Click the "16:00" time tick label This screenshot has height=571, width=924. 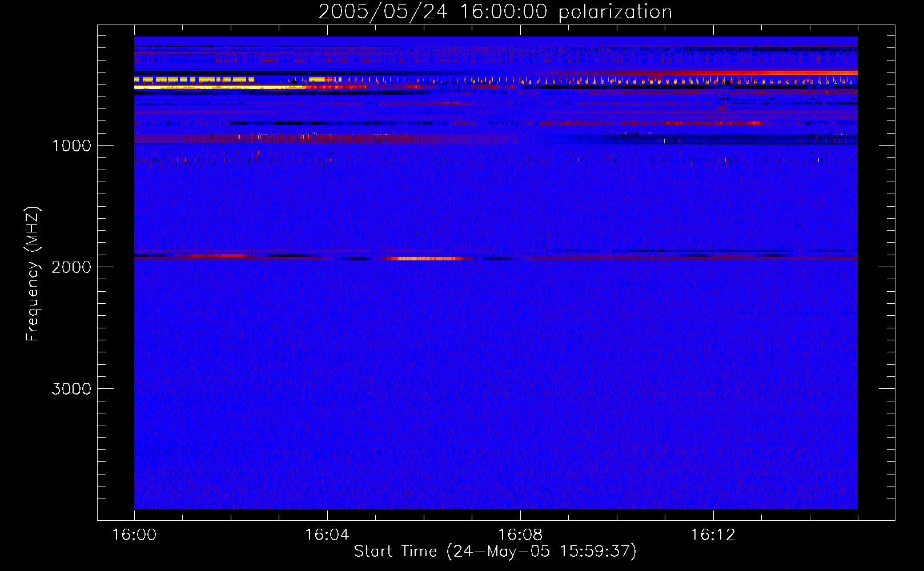[x=134, y=535]
